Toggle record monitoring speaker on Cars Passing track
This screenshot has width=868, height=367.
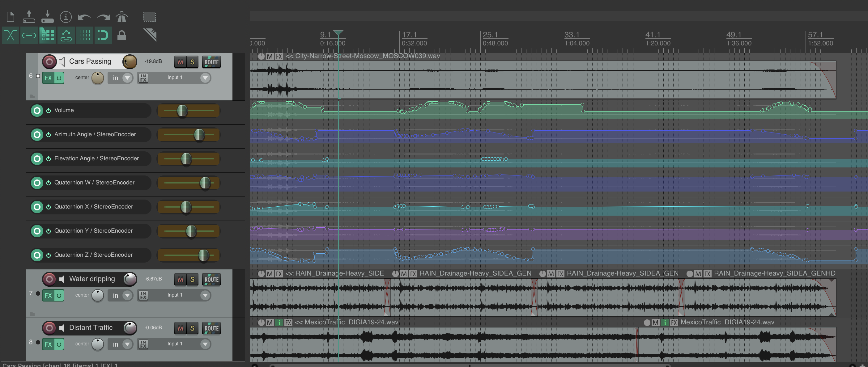(62, 61)
